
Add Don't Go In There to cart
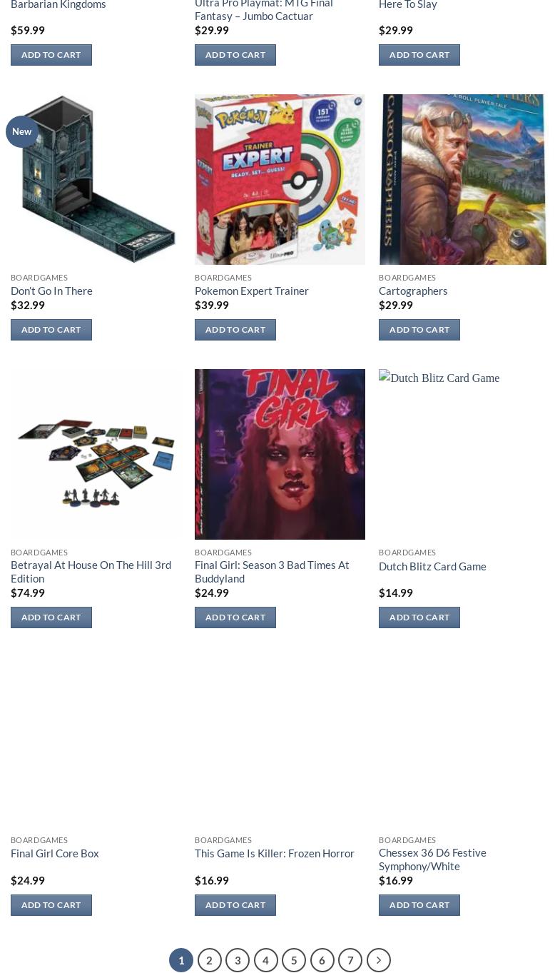51,330
